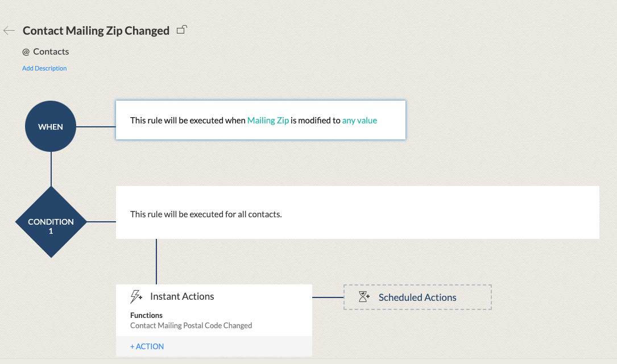This screenshot has width=617, height=364.
Task: Click the Scheduled Actions hourglass icon
Action: 364,297
